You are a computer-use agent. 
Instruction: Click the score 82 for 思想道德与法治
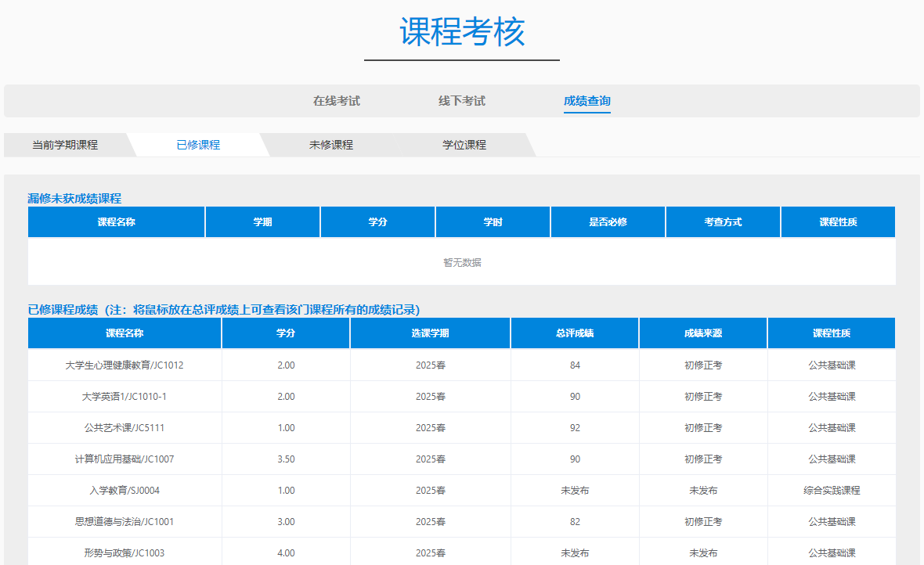coord(575,522)
